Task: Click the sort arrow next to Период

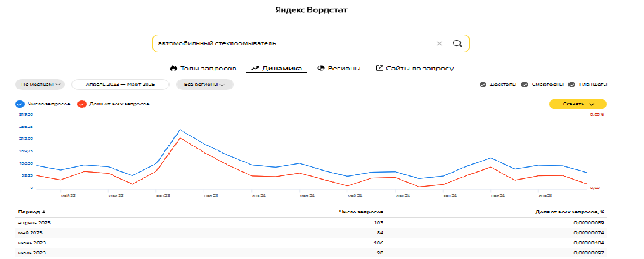Action: (44, 212)
